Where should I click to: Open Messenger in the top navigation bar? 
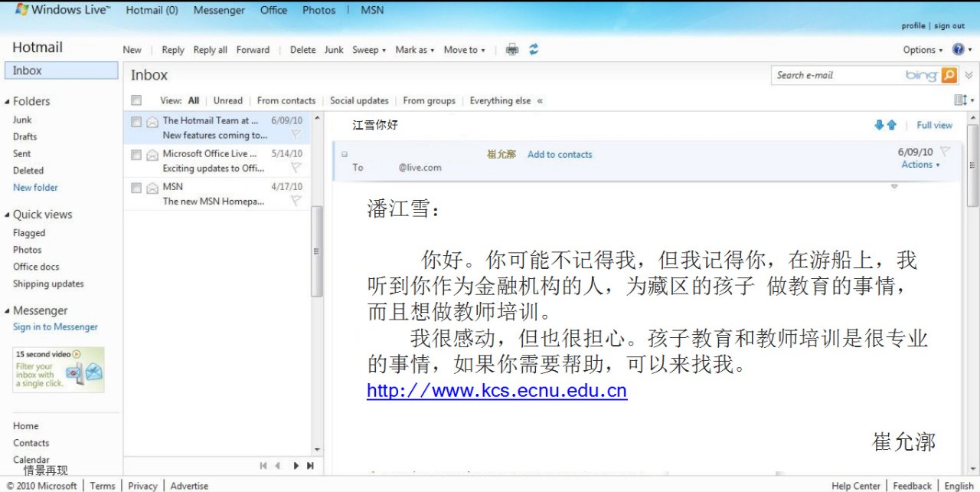click(219, 10)
